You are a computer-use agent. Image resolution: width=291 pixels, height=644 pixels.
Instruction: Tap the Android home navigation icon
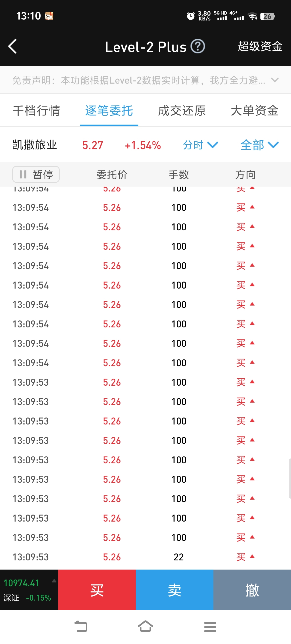(145, 626)
